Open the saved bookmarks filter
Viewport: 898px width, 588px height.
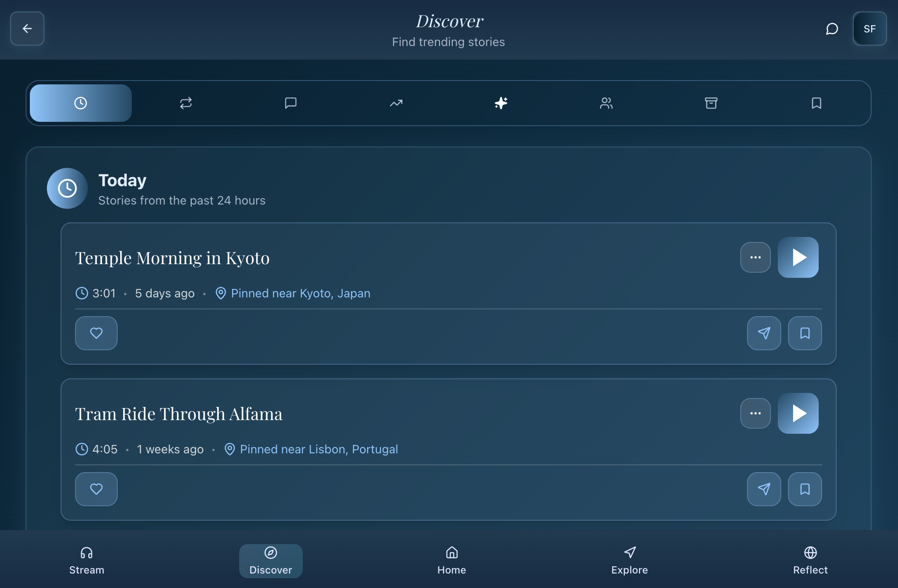816,103
